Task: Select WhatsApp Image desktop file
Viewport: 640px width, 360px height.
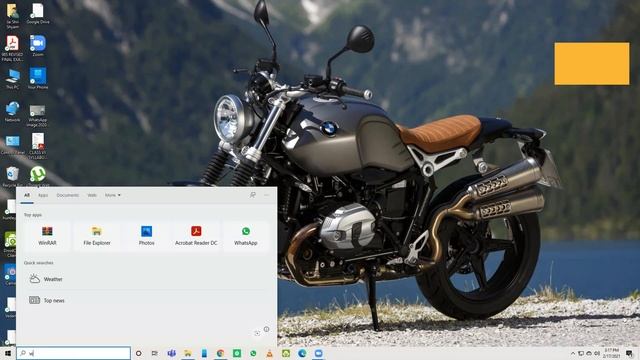Action: point(38,115)
